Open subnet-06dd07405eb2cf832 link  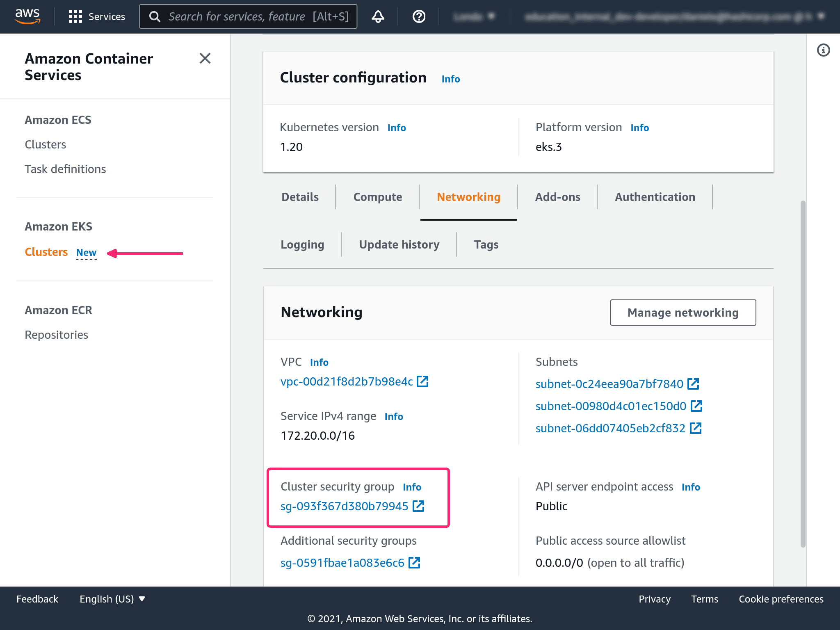pos(610,428)
